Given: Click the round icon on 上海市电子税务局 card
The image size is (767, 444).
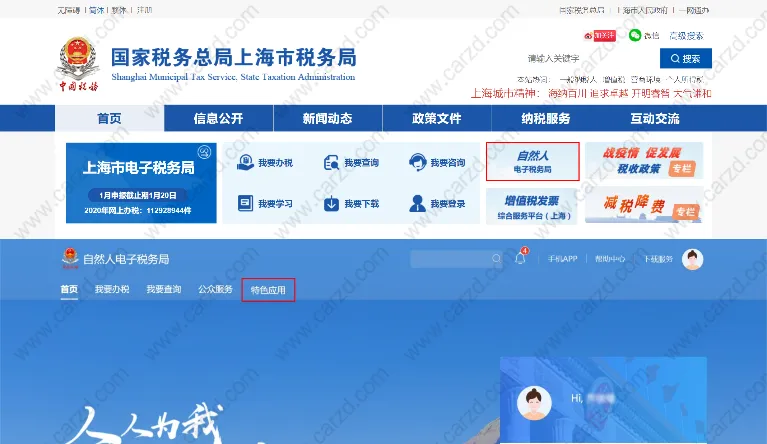Looking at the screenshot, I should click(204, 152).
